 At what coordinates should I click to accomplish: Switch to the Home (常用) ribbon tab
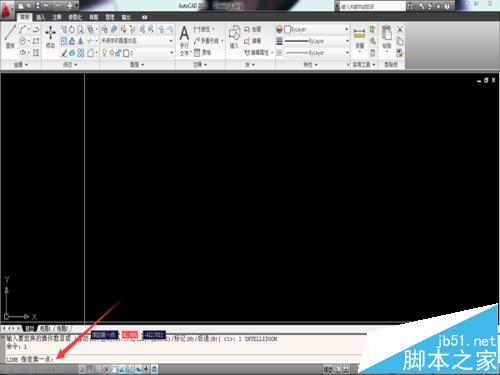pyautogui.click(x=24, y=17)
